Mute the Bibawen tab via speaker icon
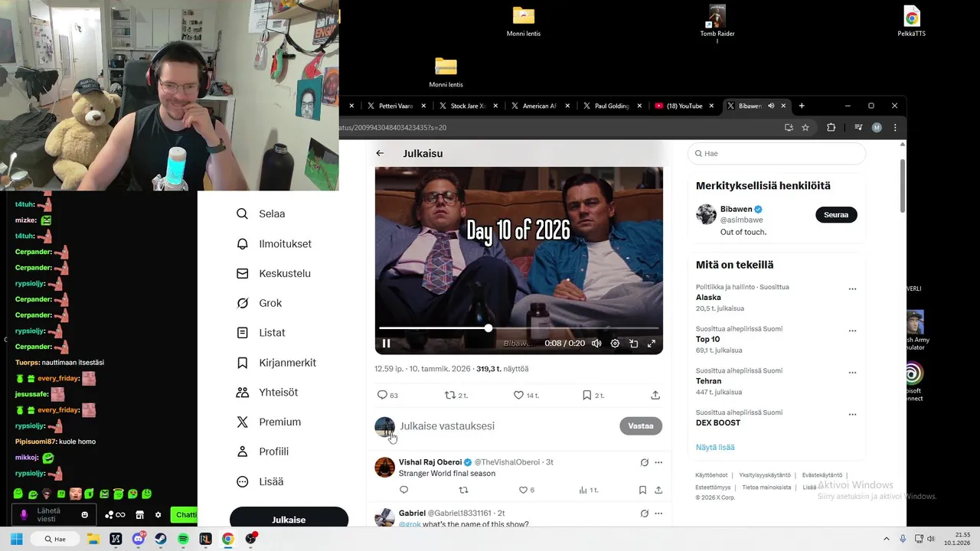 coord(771,106)
